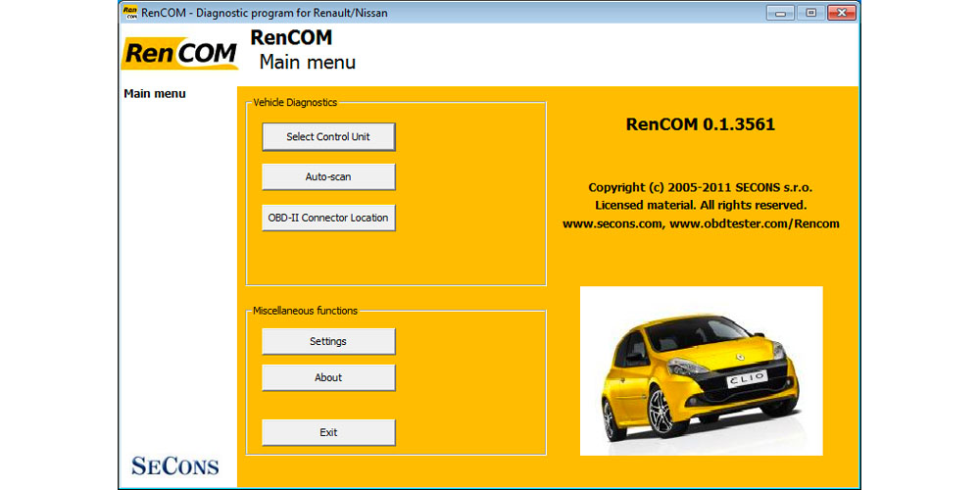The image size is (980, 490).
Task: Click the yellow RenCOM logo in header
Action: coord(180,54)
